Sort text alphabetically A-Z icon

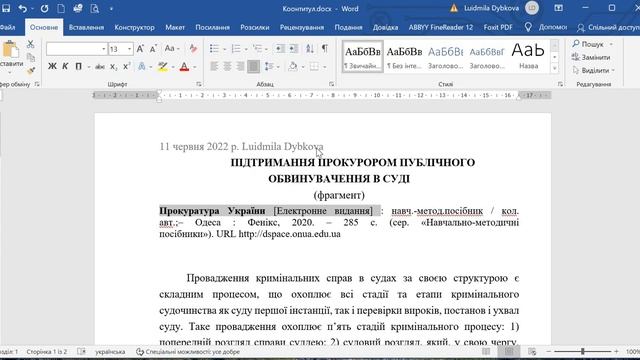coord(310,49)
